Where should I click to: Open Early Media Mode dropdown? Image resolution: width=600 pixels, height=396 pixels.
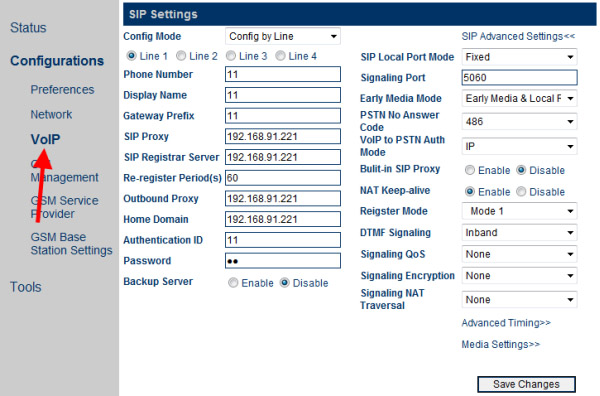[x=519, y=98]
